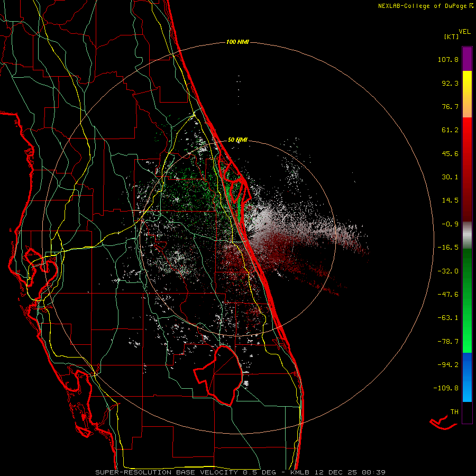This screenshot has height=476, width=476.
Task: Select the -32.0 velocity scale value
Action: pyautogui.click(x=448, y=271)
